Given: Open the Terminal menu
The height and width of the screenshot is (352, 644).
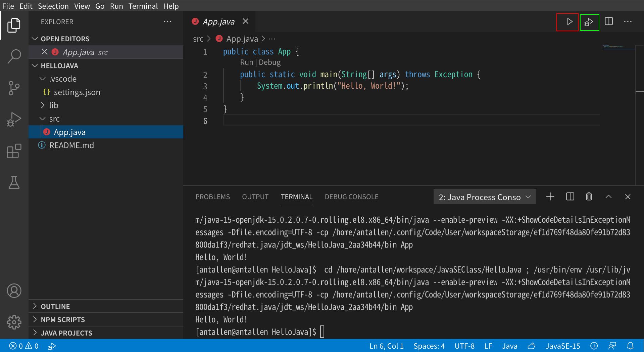Looking at the screenshot, I should pos(143,6).
